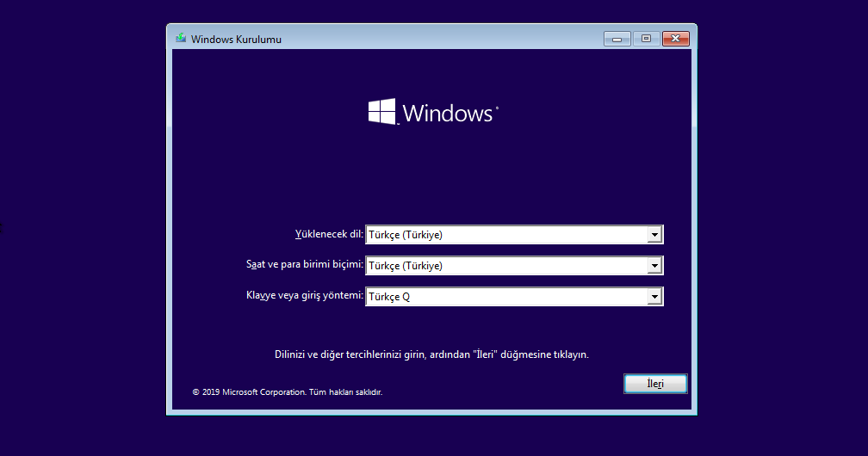
Task: Click the "Klavye veya giriş yöntemi:" label
Action: click(305, 296)
